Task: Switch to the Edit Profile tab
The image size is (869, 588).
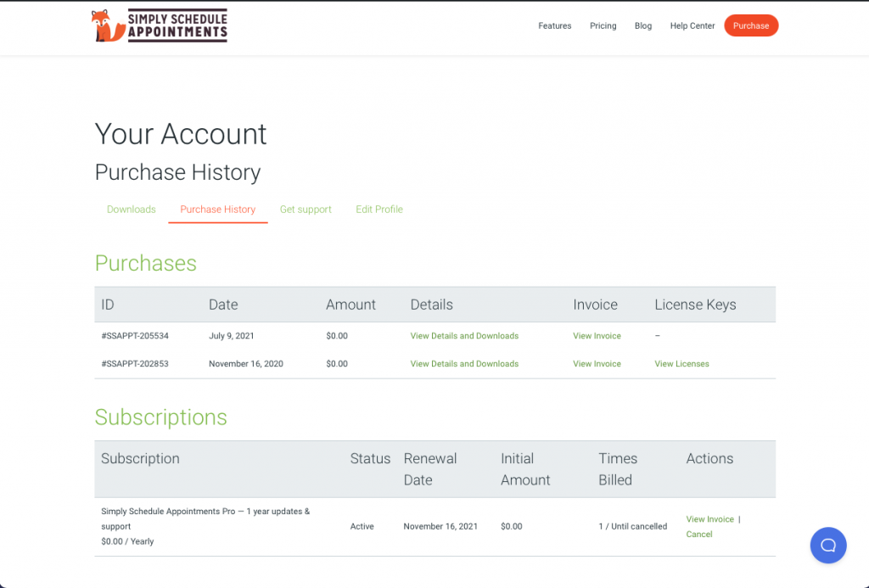Action: pyautogui.click(x=379, y=210)
